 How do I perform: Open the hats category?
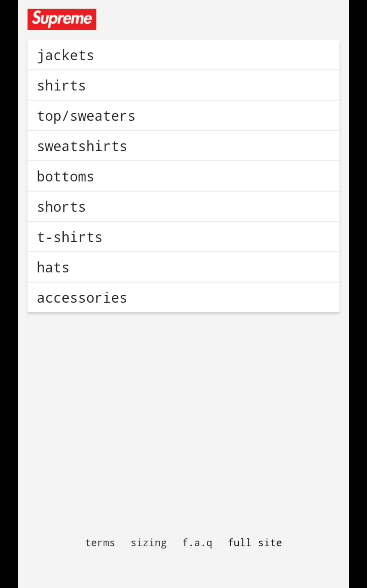tap(183, 267)
